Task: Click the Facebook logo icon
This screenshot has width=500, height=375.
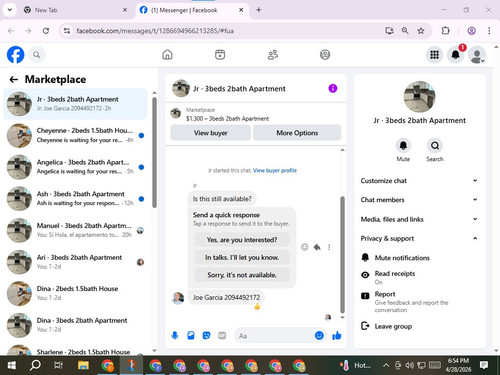Action: click(15, 55)
